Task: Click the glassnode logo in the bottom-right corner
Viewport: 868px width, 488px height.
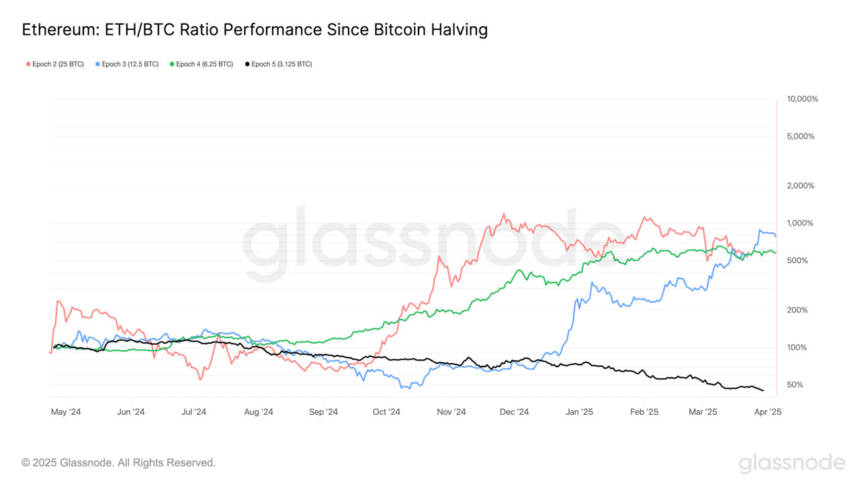Action: click(791, 463)
